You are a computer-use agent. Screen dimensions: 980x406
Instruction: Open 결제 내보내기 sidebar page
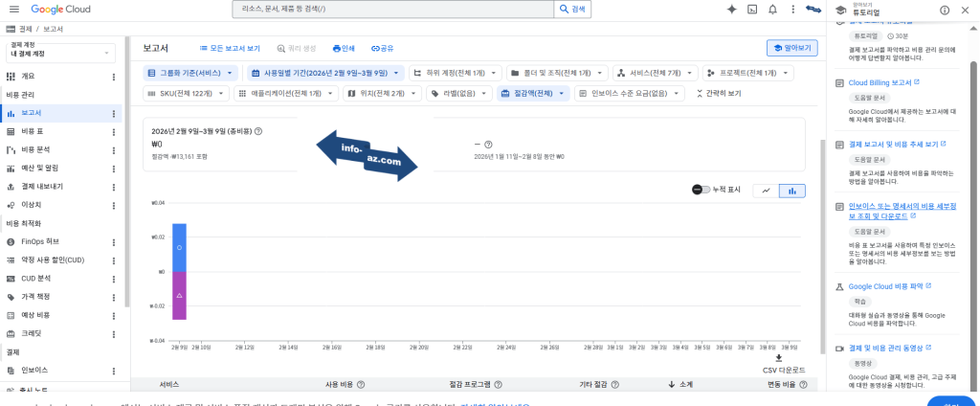(x=42, y=187)
